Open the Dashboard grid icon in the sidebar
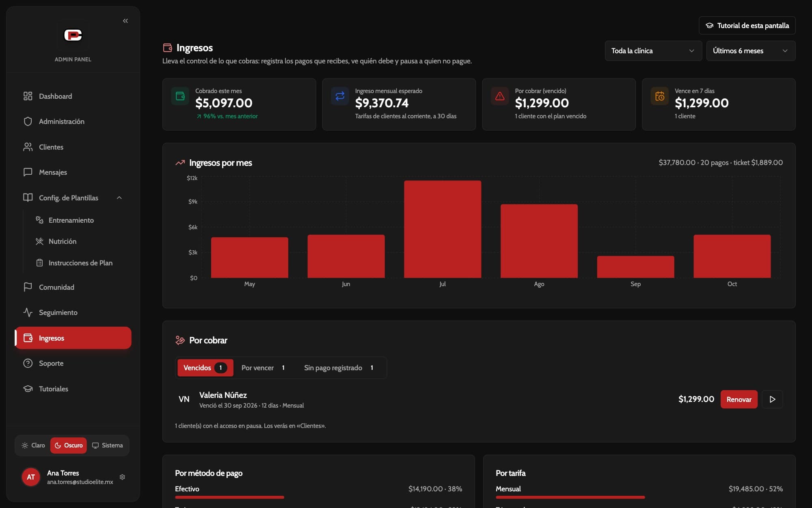This screenshot has height=508, width=812. coord(28,96)
